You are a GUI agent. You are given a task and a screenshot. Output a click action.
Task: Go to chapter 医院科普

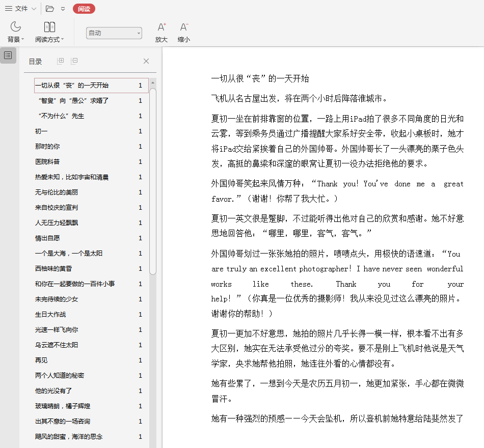[x=47, y=162]
